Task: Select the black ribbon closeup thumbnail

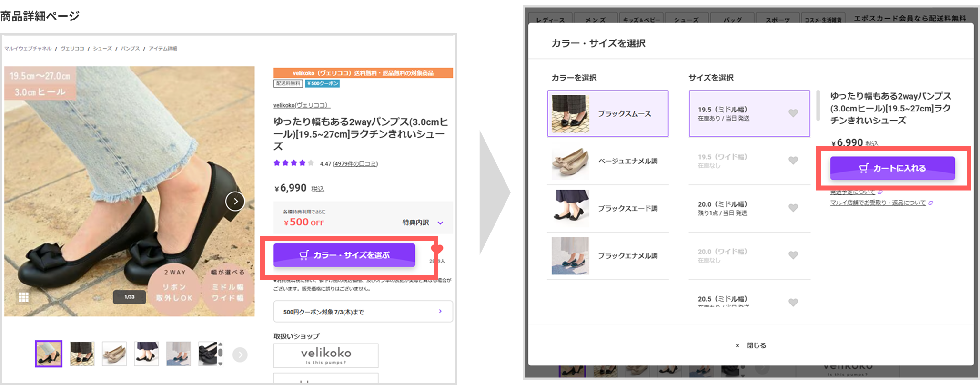Action: coord(208,354)
